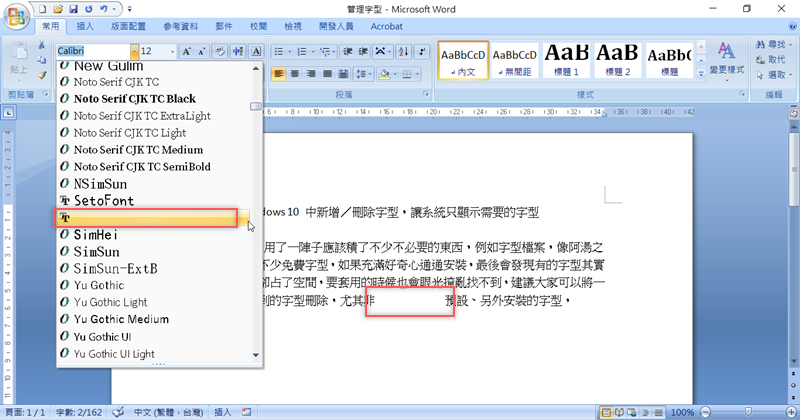Click the font list scrollbar thumb
This screenshot has height=420, width=800.
click(x=256, y=106)
